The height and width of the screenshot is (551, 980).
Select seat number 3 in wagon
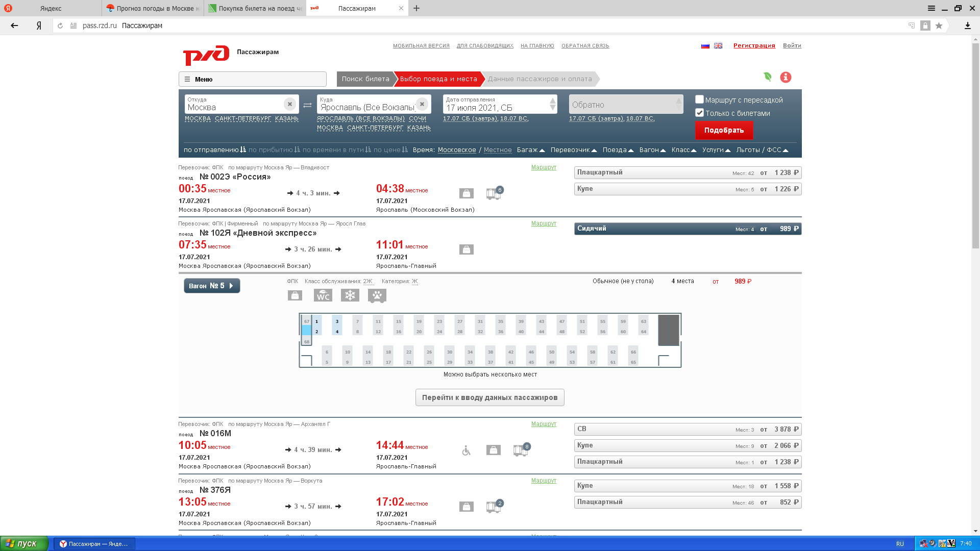tap(337, 321)
